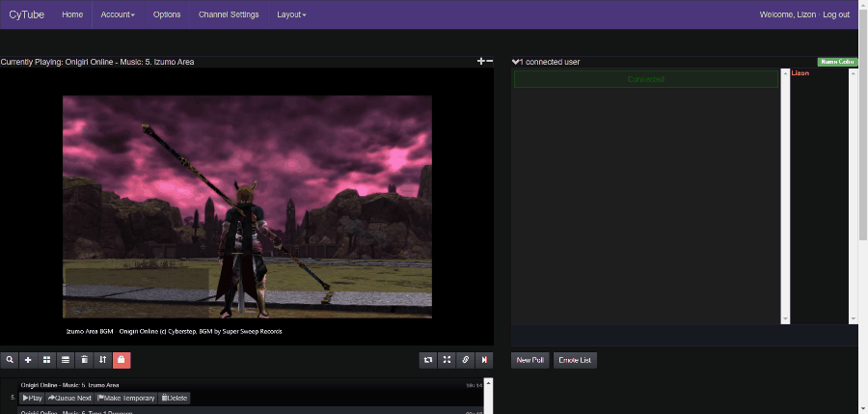Click the Name Color button
The height and width of the screenshot is (414, 868).
pos(837,62)
